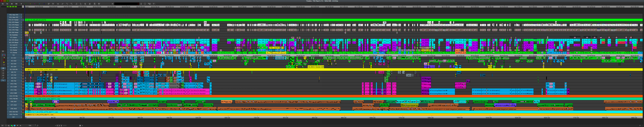Click 05:10:00:00 on the timecode ruler

click(315, 7)
